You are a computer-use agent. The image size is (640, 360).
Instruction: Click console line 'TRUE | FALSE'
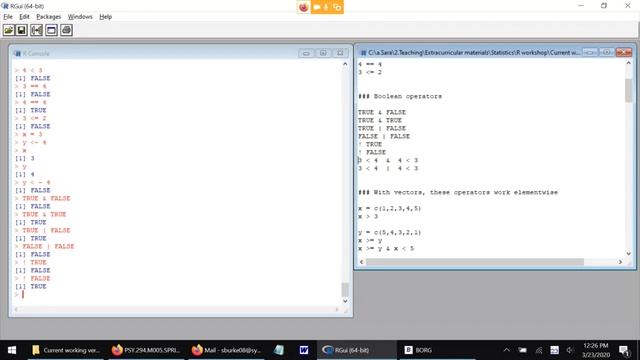(x=46, y=231)
